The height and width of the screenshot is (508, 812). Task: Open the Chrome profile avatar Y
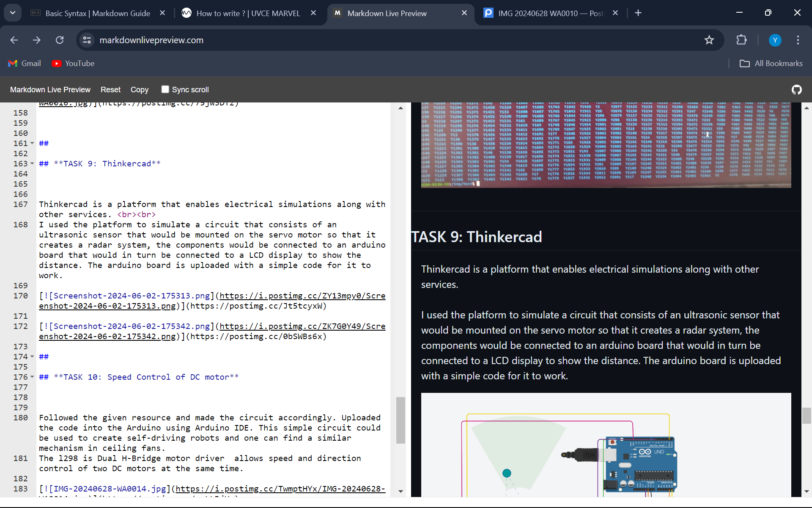tap(775, 40)
